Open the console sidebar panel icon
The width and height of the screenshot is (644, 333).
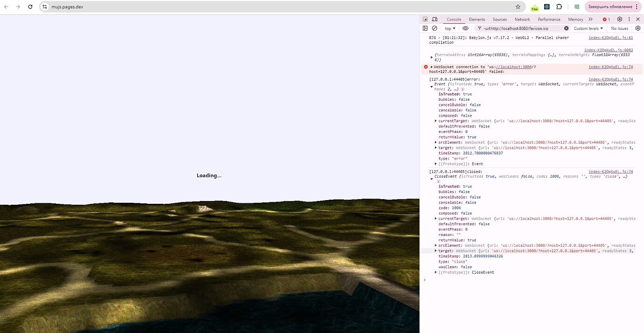(425, 28)
